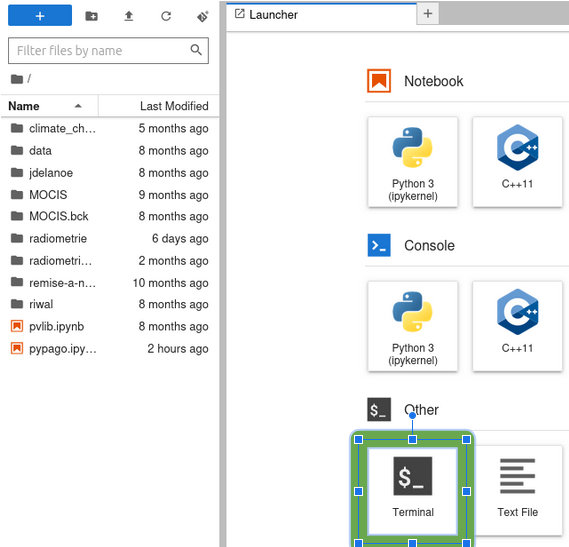This screenshot has width=569, height=547.
Task: Add a new tab with the plus button
Action: 428,14
